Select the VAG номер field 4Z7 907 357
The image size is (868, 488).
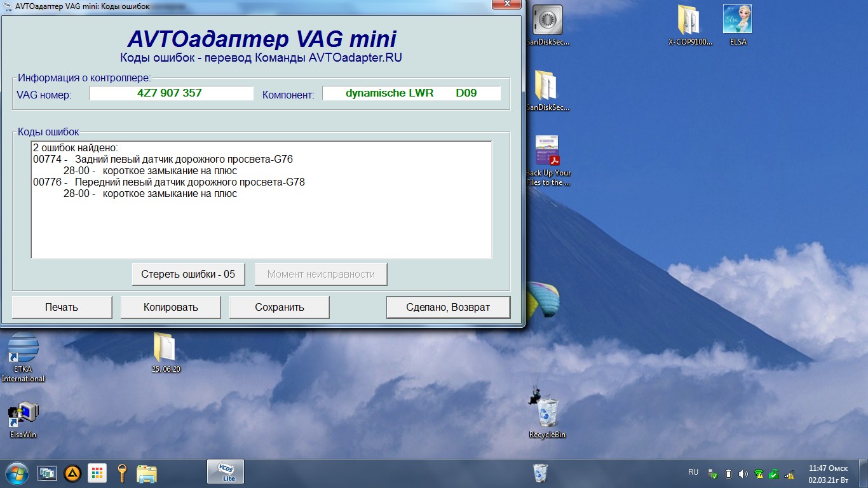point(171,93)
